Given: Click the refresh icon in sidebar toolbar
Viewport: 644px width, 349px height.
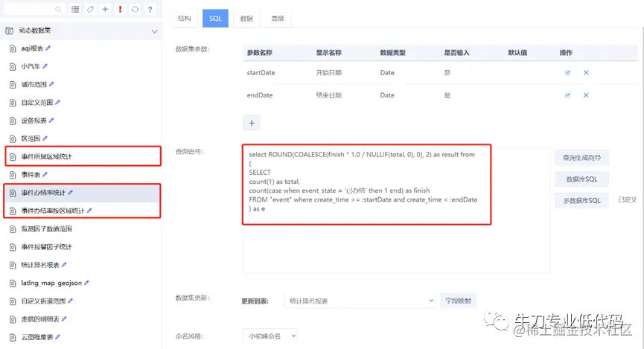Looking at the screenshot, I should point(135,9).
